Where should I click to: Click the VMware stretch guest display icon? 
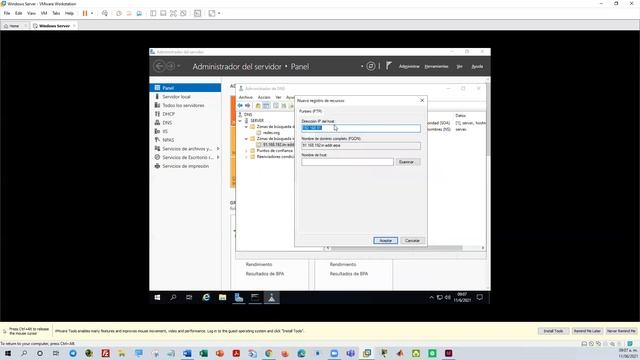[x=212, y=13]
